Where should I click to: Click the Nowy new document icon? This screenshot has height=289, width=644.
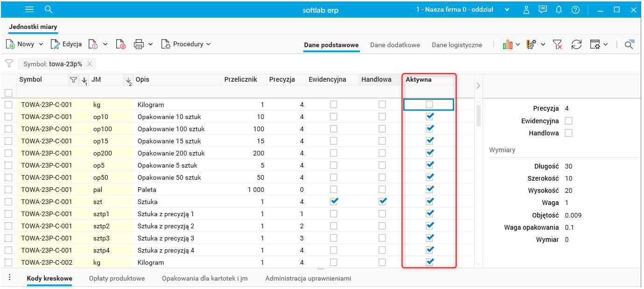click(10, 44)
